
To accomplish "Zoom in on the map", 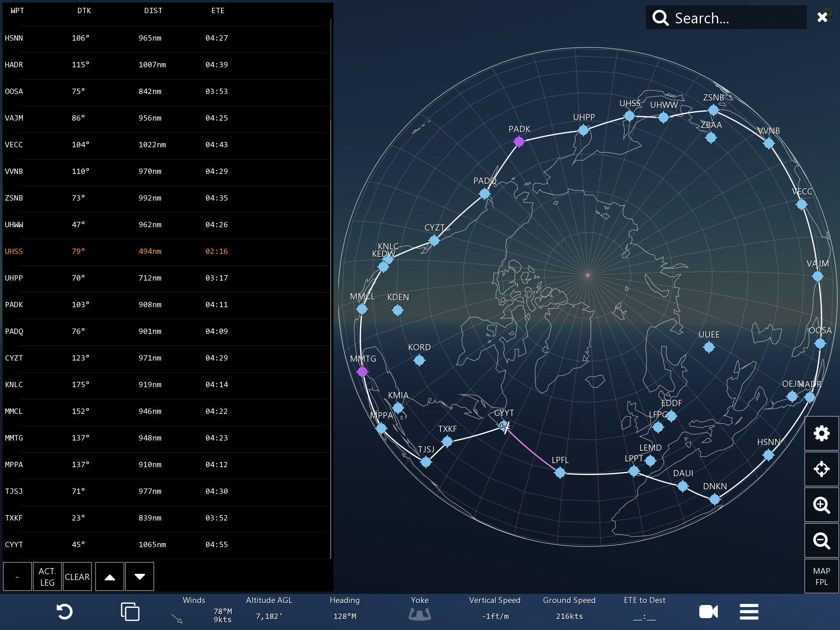I will pyautogui.click(x=821, y=505).
